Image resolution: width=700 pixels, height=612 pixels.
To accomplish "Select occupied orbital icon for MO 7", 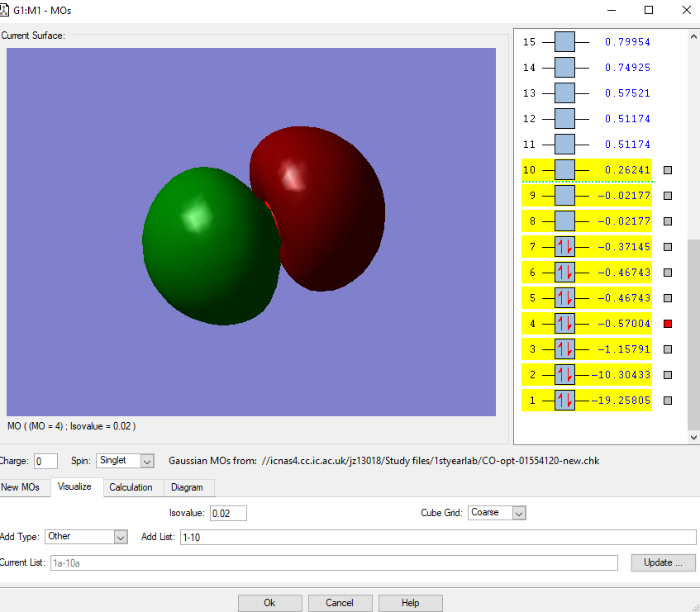I will (x=564, y=247).
